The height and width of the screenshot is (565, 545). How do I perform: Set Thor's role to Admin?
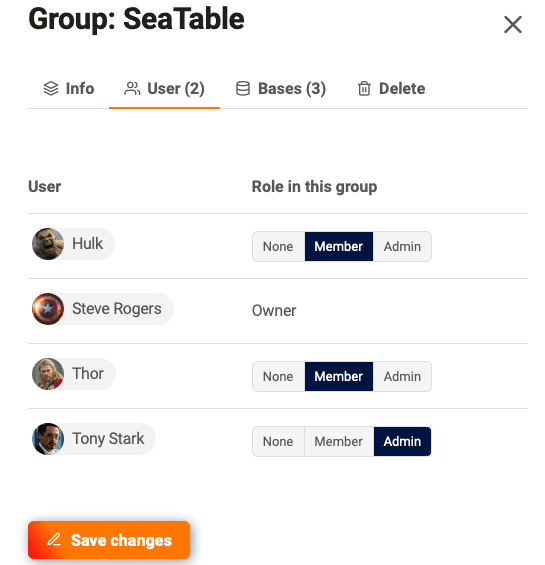tap(402, 377)
